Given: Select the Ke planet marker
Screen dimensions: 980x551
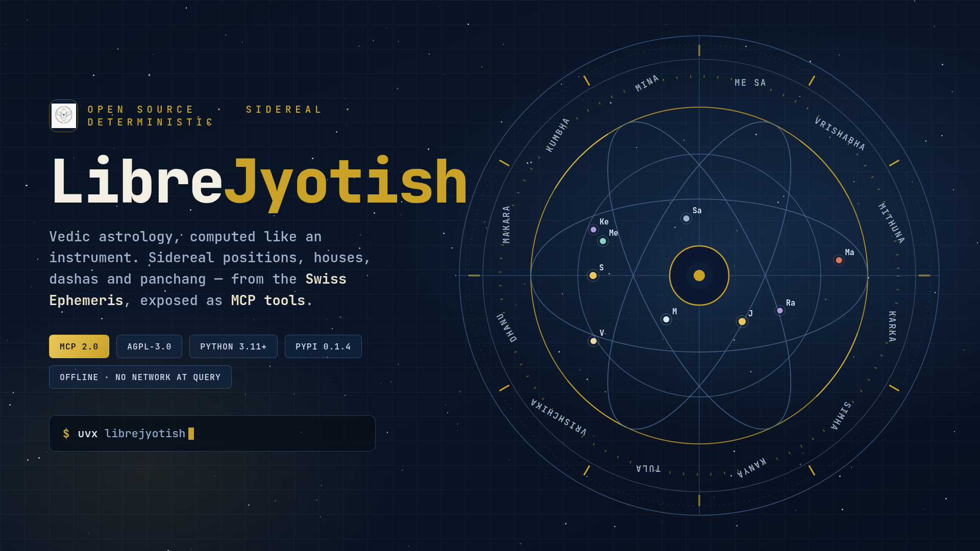Looking at the screenshot, I should [x=593, y=230].
